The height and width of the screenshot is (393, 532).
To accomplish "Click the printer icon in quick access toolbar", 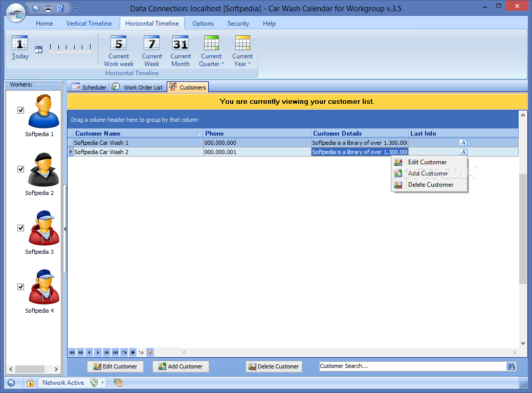I will pos(48,8).
